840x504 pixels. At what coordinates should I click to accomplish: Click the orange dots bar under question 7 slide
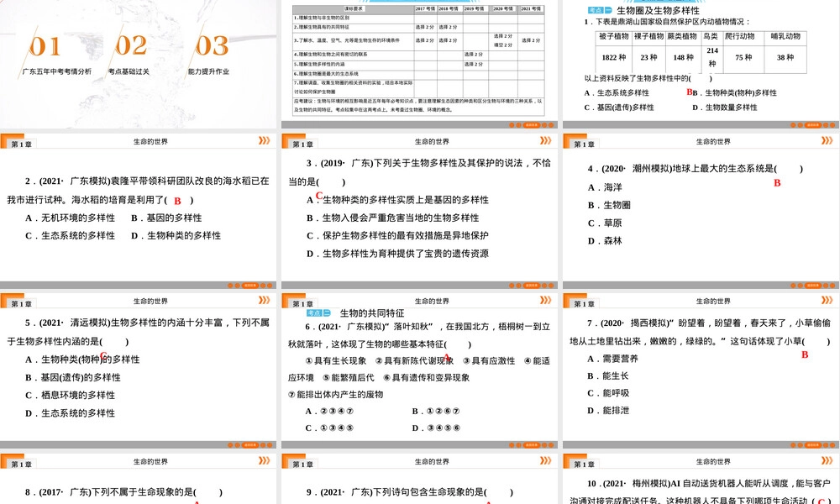coord(812,445)
